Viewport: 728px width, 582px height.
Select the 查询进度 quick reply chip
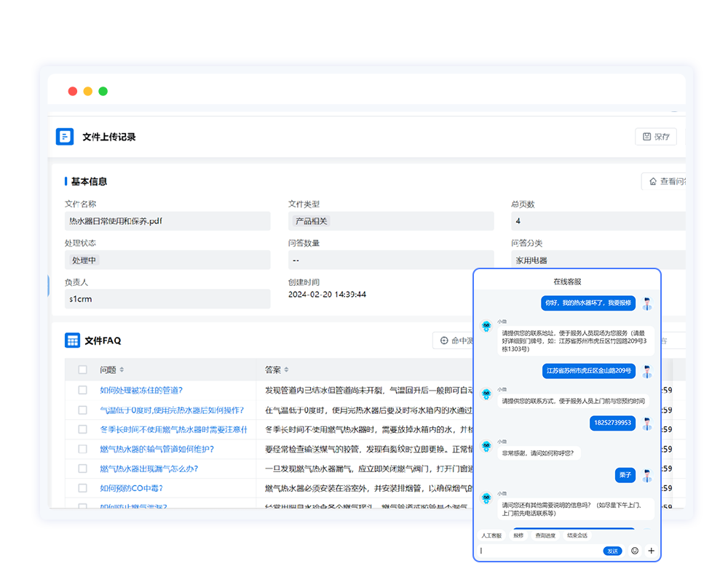pos(545,535)
